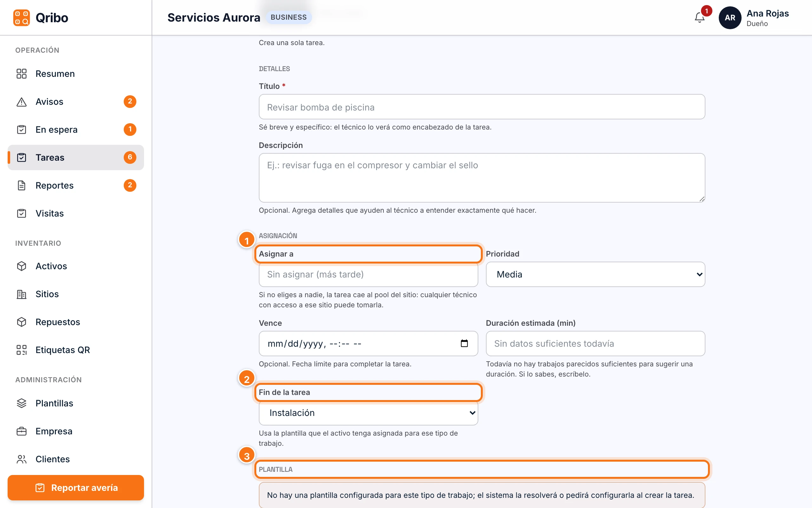Click the Plantillas layers icon
The height and width of the screenshot is (508, 812).
pyautogui.click(x=22, y=403)
